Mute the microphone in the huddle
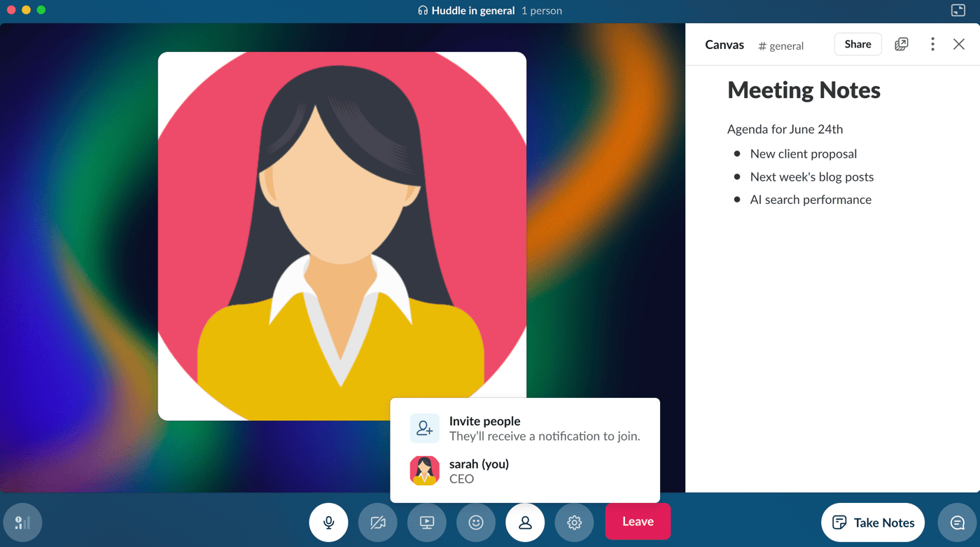Screen dimensions: 980x547 pyautogui.click(x=328, y=522)
